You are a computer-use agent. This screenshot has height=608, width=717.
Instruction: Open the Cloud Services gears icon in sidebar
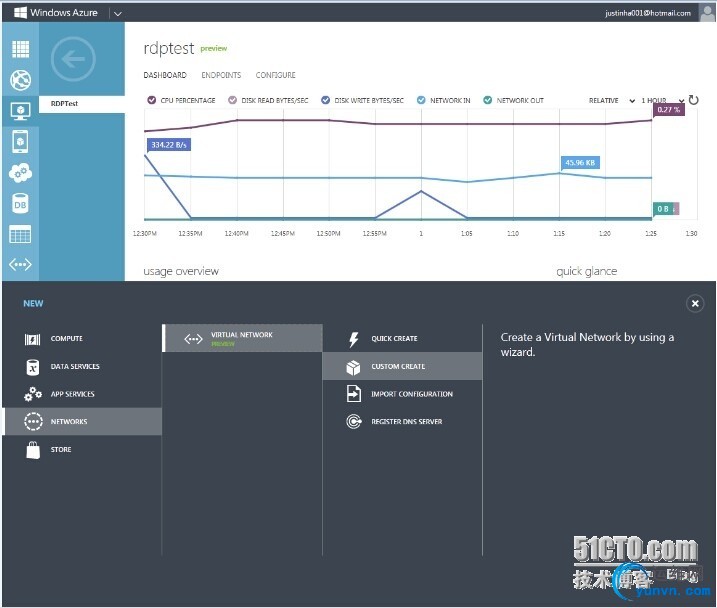20,173
